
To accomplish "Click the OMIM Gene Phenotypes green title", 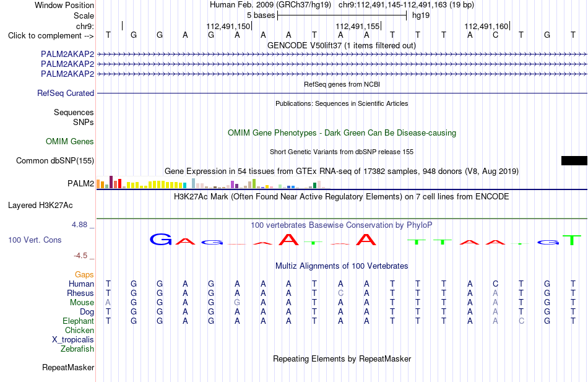I will point(342,133).
